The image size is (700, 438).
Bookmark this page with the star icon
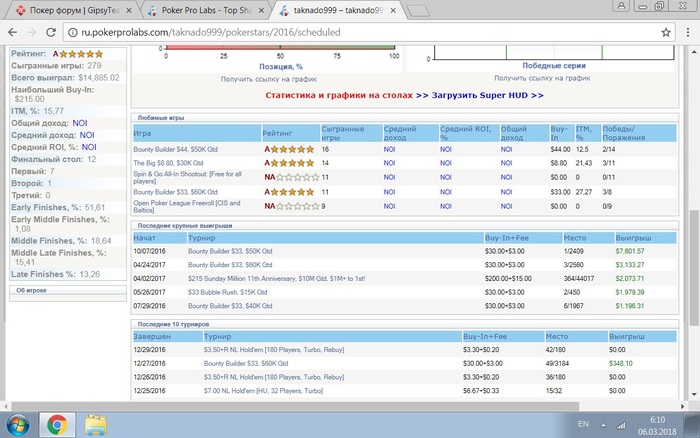click(x=666, y=31)
